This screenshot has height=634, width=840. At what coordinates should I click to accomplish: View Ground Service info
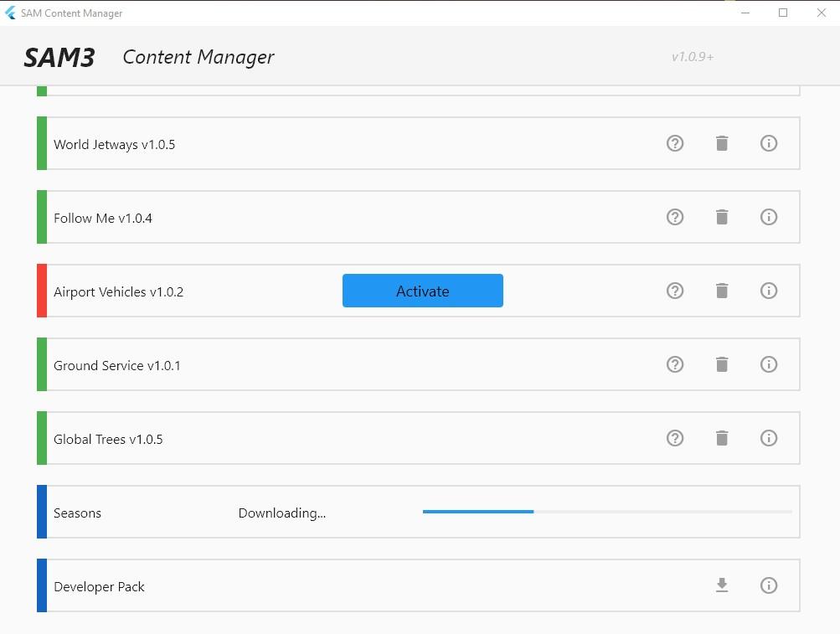pos(769,364)
